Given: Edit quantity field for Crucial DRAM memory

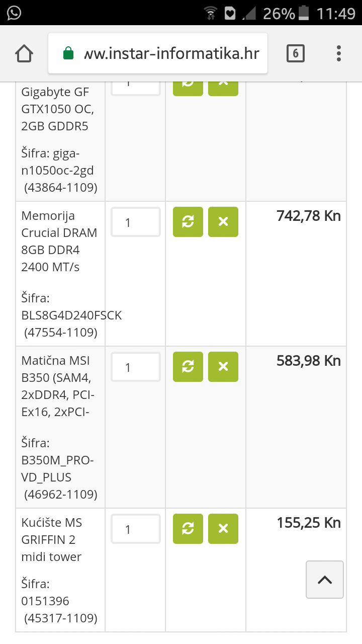Looking at the screenshot, I should (135, 222).
